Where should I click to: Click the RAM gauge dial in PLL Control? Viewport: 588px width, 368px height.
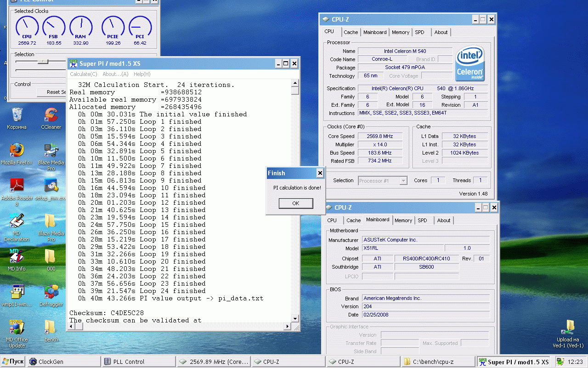pyautogui.click(x=81, y=27)
